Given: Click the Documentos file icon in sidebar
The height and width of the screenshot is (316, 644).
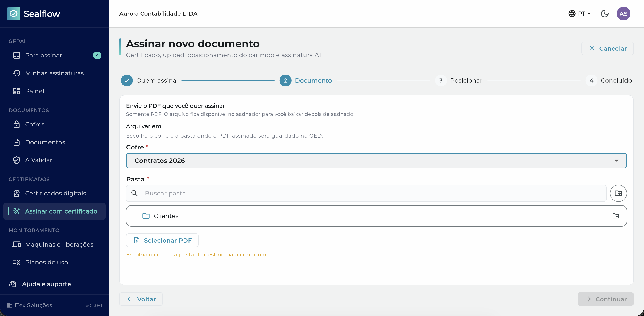Looking at the screenshot, I should (x=16, y=142).
